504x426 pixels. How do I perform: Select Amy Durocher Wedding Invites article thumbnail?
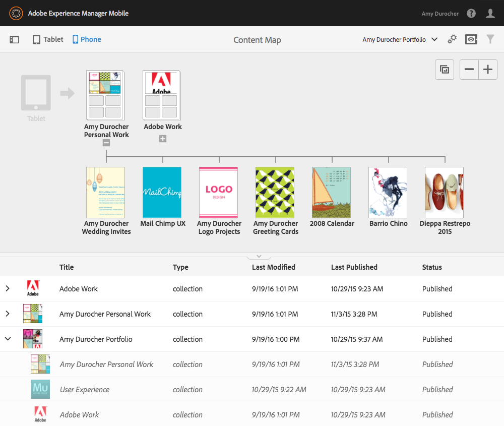pyautogui.click(x=105, y=192)
